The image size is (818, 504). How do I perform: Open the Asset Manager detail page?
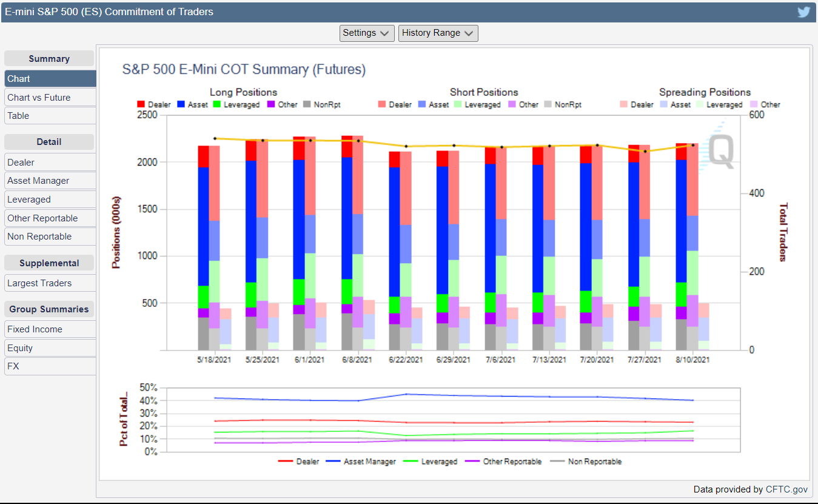point(50,180)
